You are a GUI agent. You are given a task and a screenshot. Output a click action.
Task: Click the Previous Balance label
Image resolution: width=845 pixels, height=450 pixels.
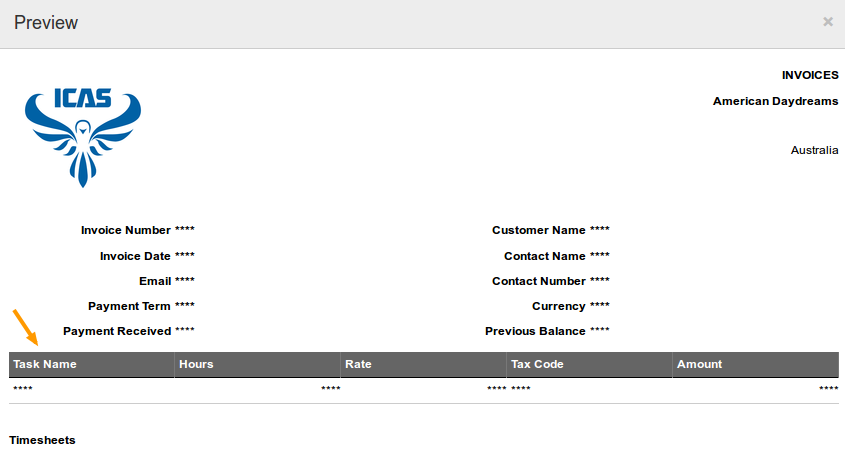point(535,331)
